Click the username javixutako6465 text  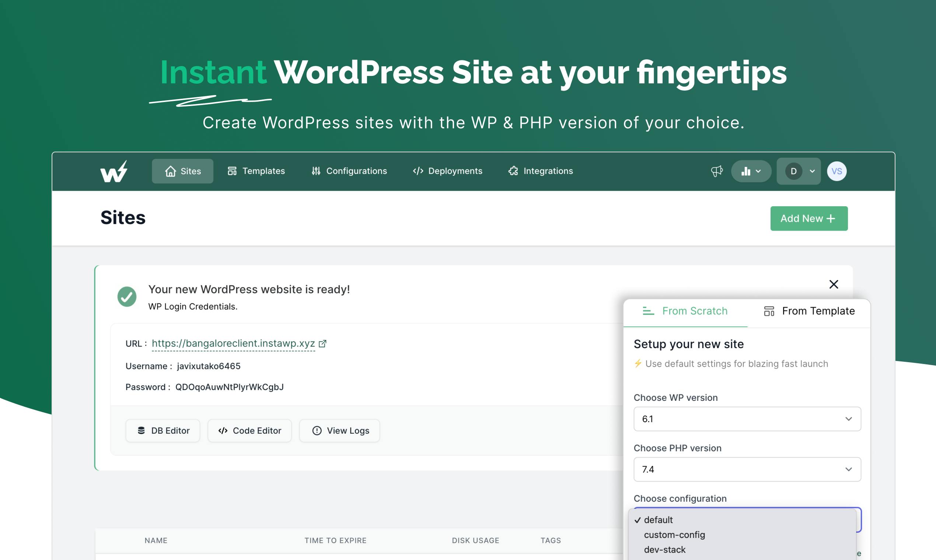click(x=209, y=367)
